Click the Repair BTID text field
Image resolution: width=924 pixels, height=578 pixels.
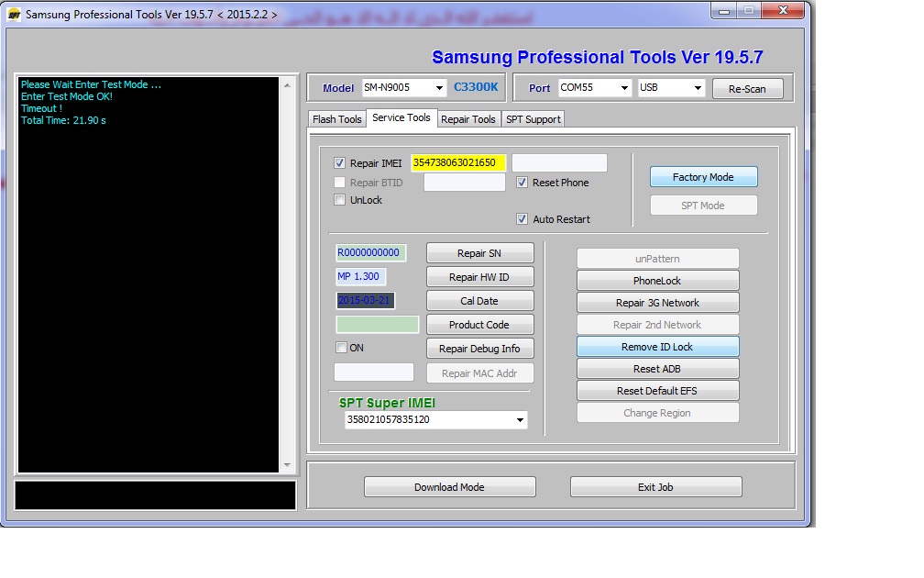tap(465, 183)
